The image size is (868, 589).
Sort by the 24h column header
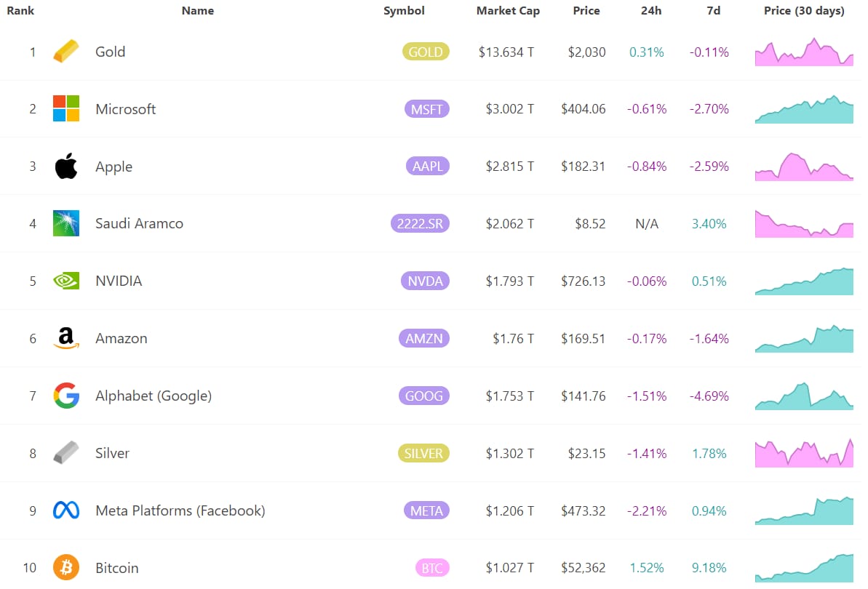(651, 10)
